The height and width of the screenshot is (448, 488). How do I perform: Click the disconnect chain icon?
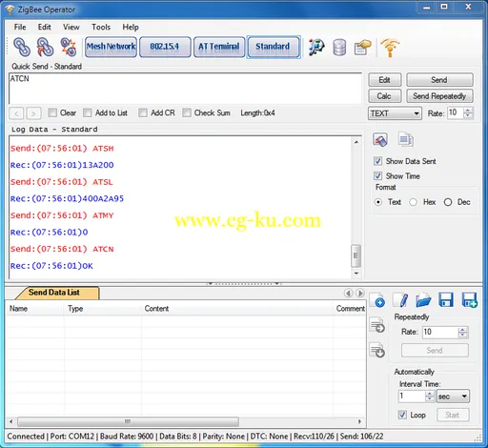pyautogui.click(x=69, y=47)
